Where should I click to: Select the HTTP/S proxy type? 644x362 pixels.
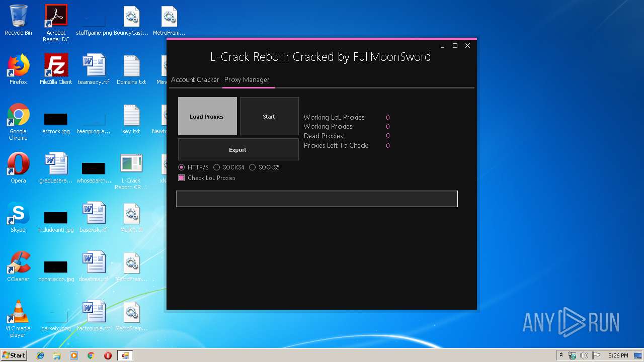point(194,167)
